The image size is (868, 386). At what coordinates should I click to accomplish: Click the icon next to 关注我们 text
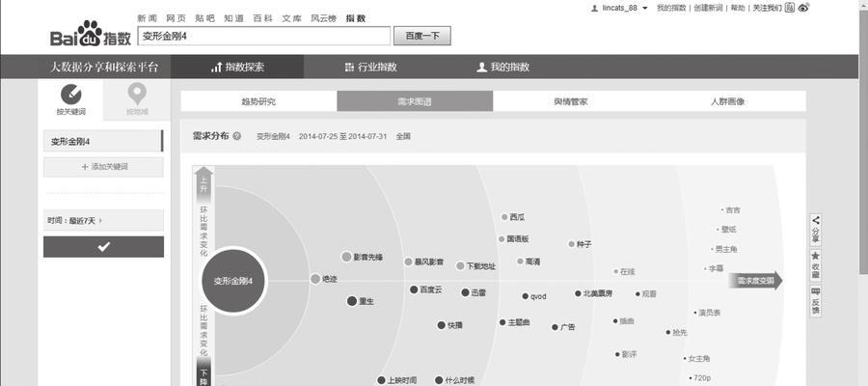(790, 7)
